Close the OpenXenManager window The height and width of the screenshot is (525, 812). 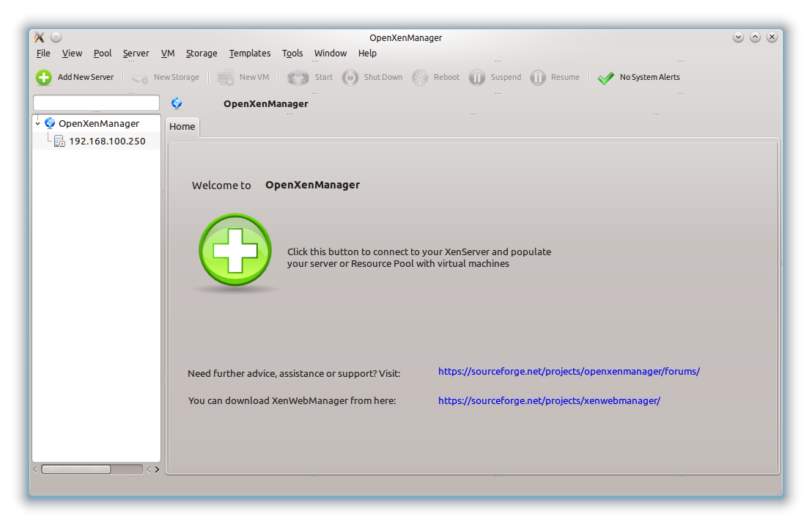[x=772, y=37]
